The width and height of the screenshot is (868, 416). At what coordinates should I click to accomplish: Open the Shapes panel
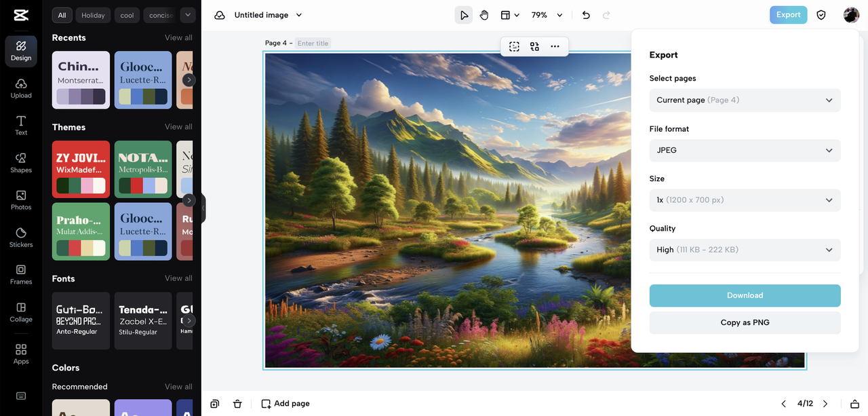pyautogui.click(x=21, y=163)
